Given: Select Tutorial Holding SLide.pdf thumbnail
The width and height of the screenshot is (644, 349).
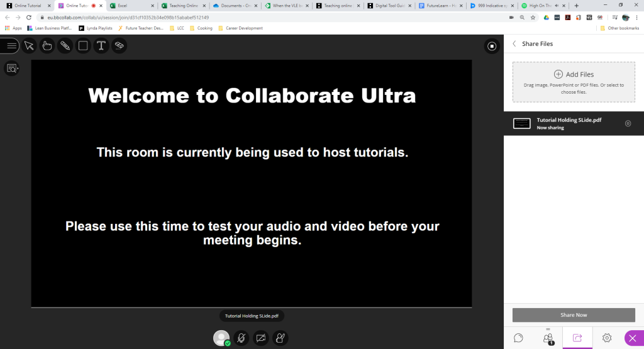Looking at the screenshot, I should point(522,123).
